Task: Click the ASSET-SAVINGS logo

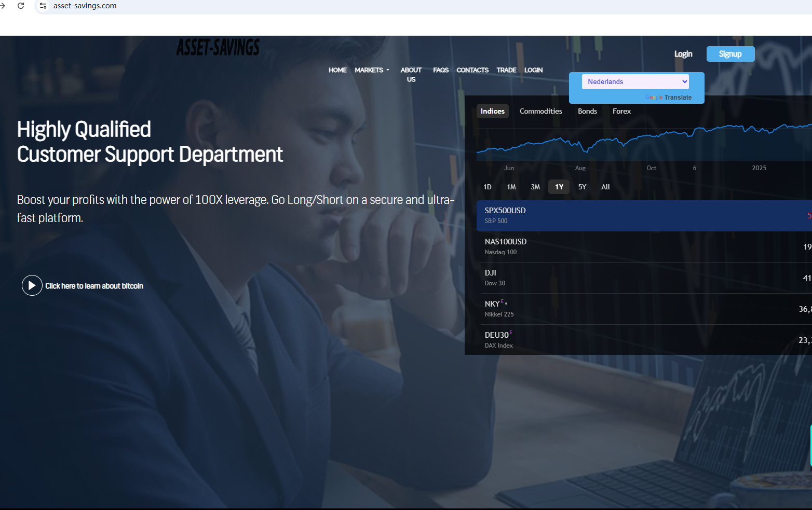Action: pyautogui.click(x=218, y=48)
